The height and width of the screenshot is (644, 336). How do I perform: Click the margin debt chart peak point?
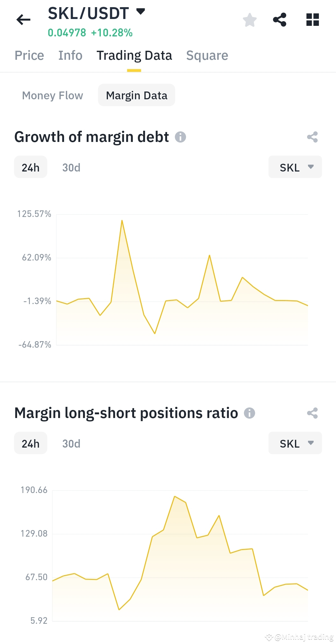[x=122, y=220]
